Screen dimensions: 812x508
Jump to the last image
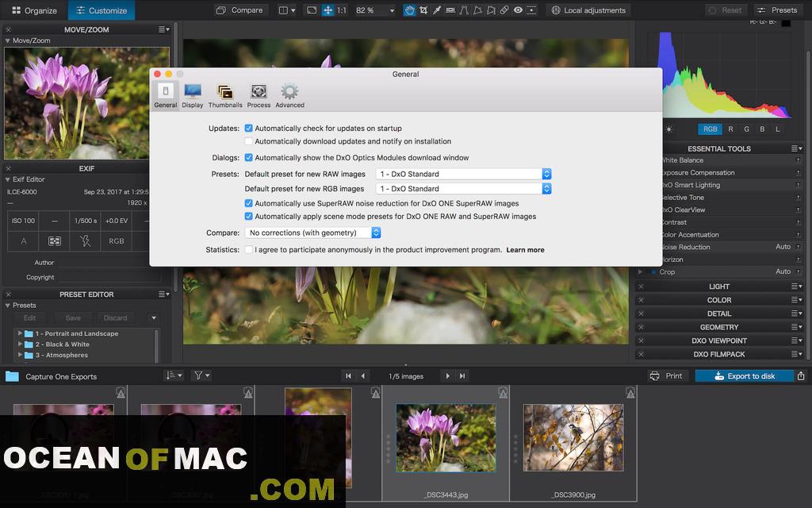(x=462, y=375)
